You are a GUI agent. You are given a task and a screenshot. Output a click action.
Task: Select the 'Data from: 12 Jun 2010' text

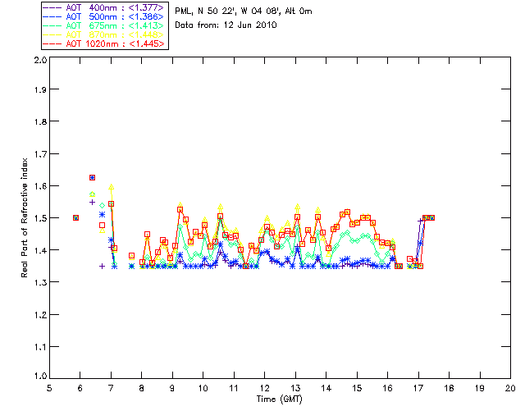click(226, 25)
